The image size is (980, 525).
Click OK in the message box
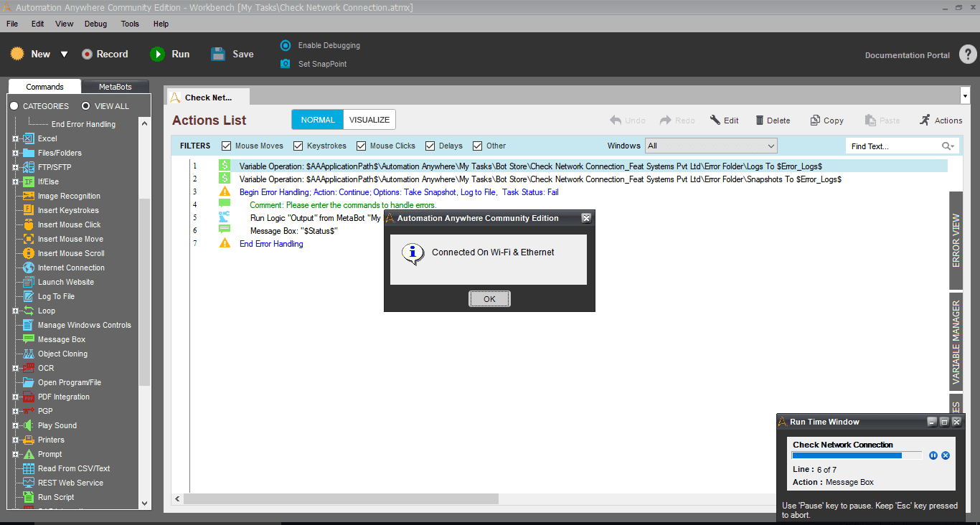489,299
